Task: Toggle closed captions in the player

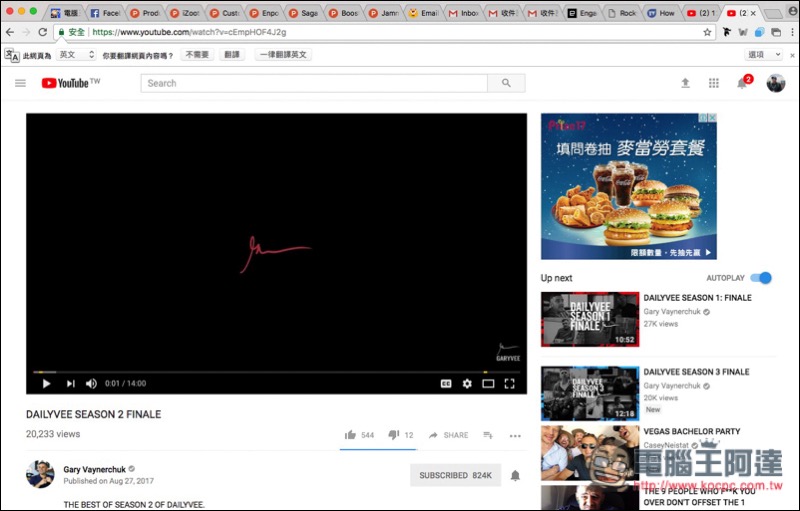Action: (446, 383)
